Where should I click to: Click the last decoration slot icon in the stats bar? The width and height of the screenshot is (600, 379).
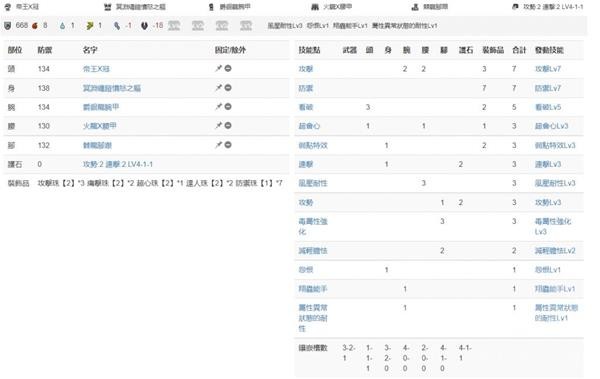click(246, 26)
